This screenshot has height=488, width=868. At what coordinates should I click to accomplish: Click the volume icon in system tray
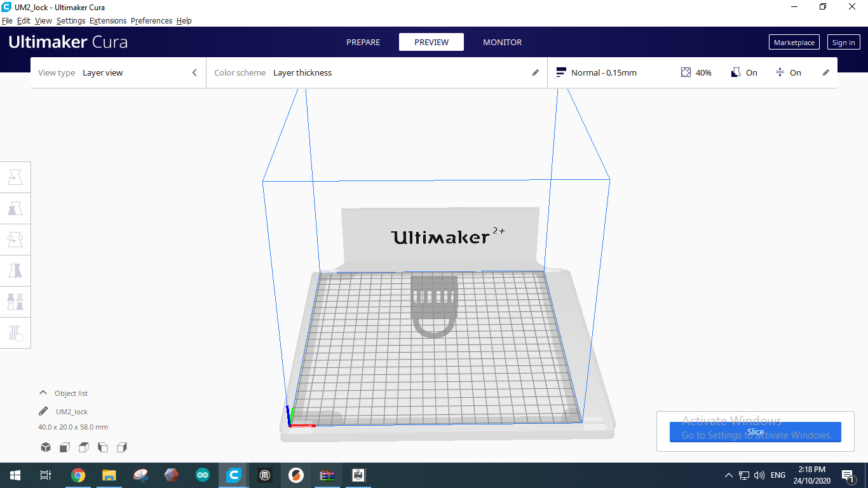click(x=759, y=475)
